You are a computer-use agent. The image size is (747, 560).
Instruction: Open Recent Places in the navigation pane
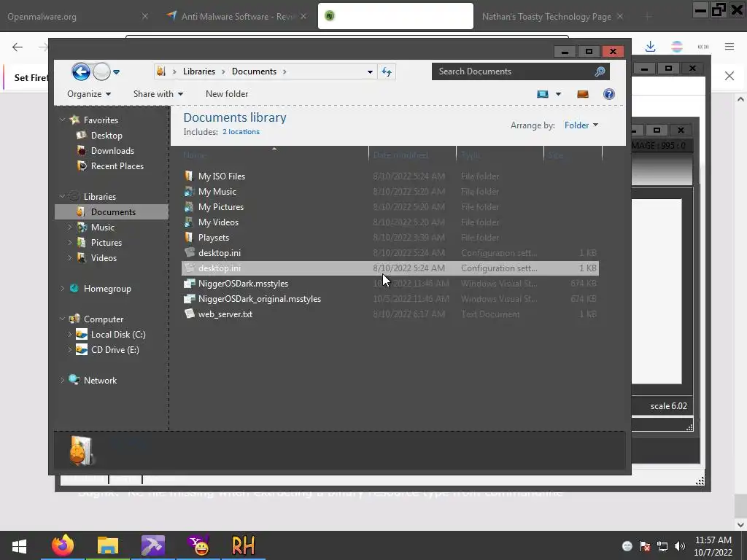tap(117, 166)
